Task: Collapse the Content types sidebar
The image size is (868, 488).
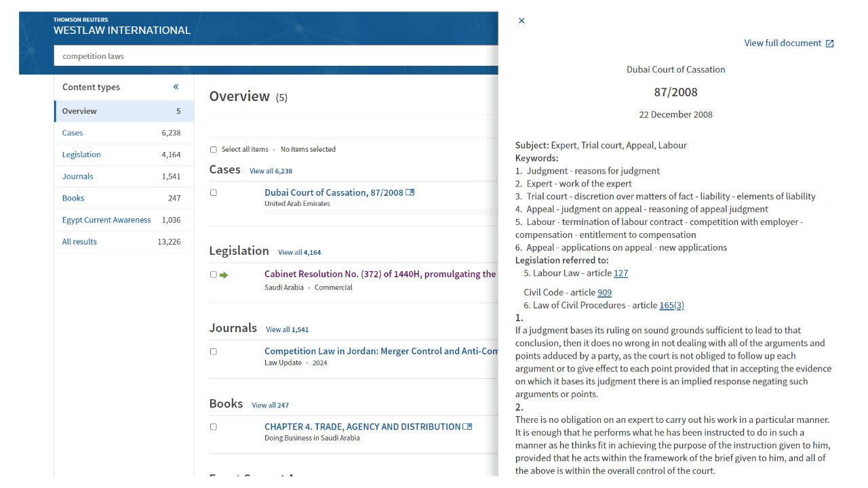Action: pyautogui.click(x=176, y=87)
